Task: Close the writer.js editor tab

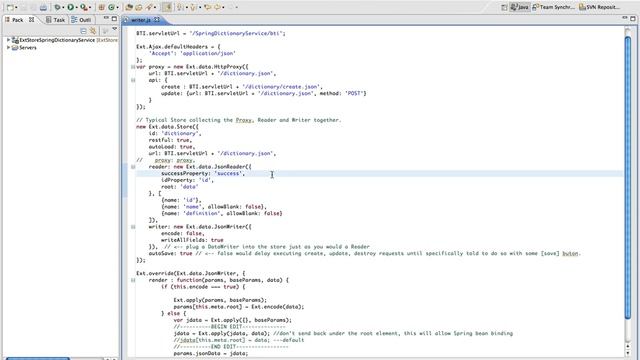Action: [x=157, y=20]
